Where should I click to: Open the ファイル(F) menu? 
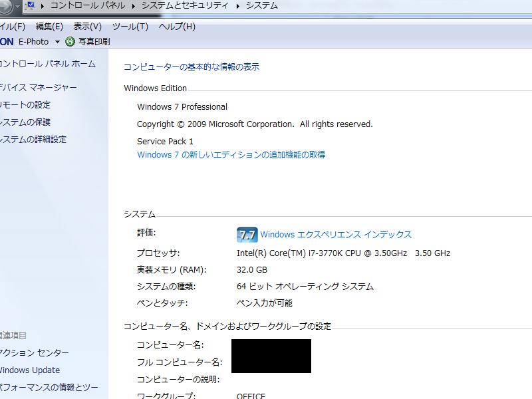(13, 27)
